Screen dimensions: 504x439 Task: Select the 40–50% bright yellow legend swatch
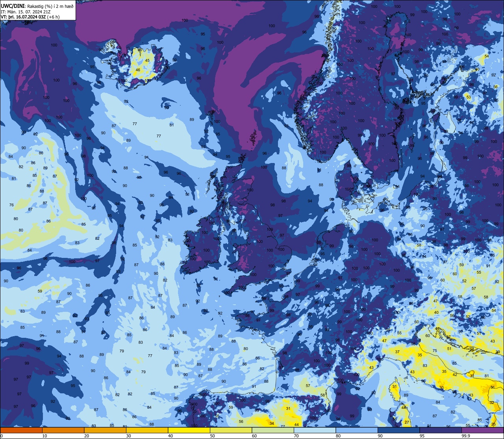(x=189, y=430)
